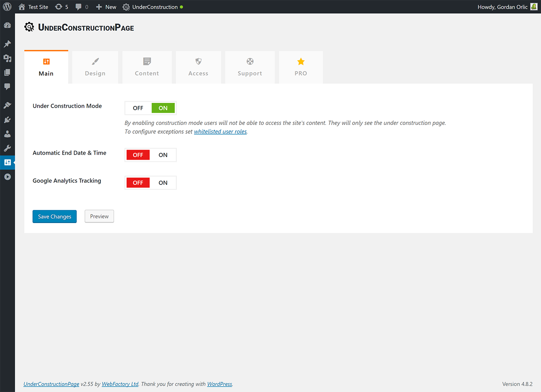The width and height of the screenshot is (541, 392).
Task: Open the updates icon showing 5
Action: tap(58, 7)
